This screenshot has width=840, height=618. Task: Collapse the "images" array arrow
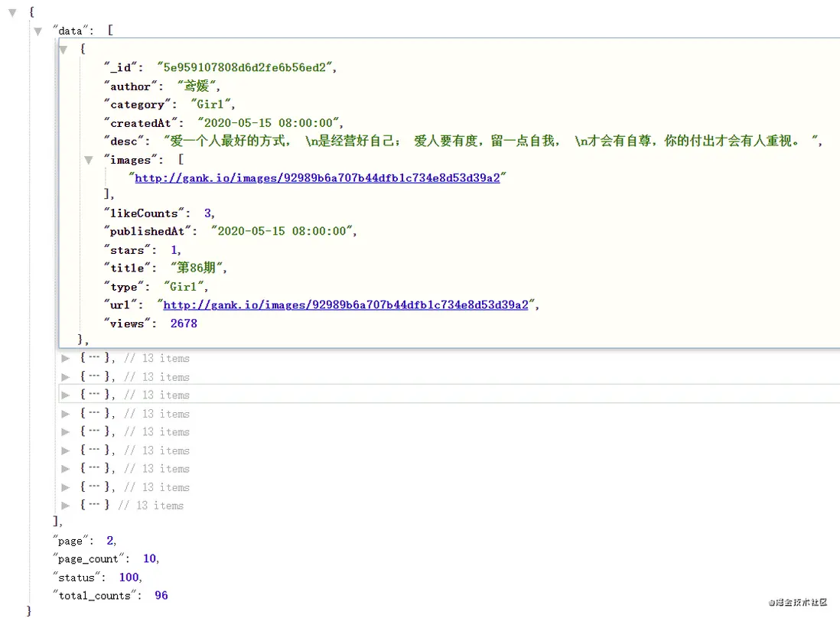pyautogui.click(x=89, y=160)
